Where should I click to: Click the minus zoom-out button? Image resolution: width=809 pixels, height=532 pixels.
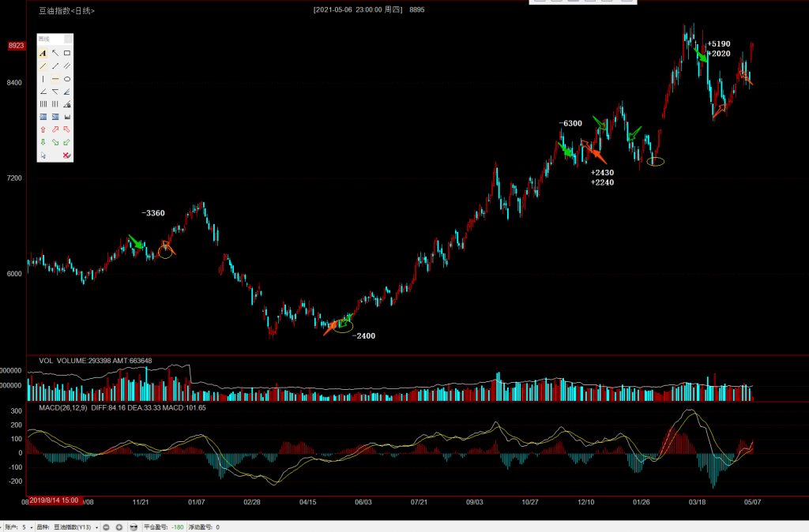[106, 526]
